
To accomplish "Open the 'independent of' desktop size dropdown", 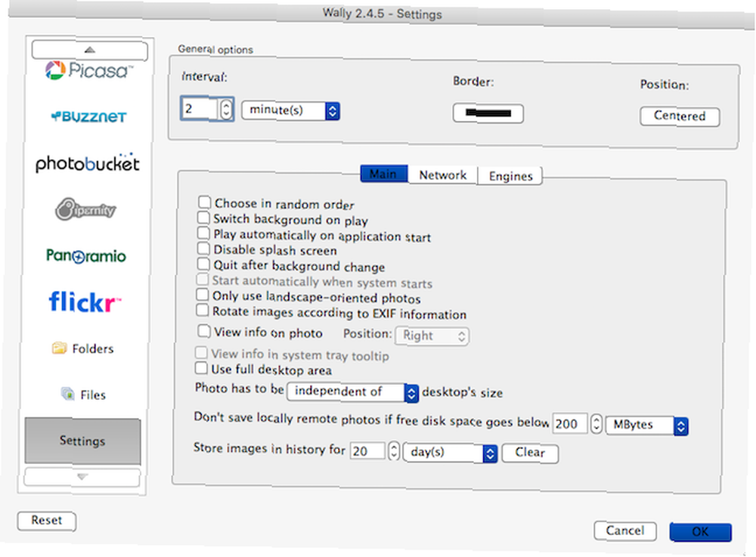I will click(352, 391).
